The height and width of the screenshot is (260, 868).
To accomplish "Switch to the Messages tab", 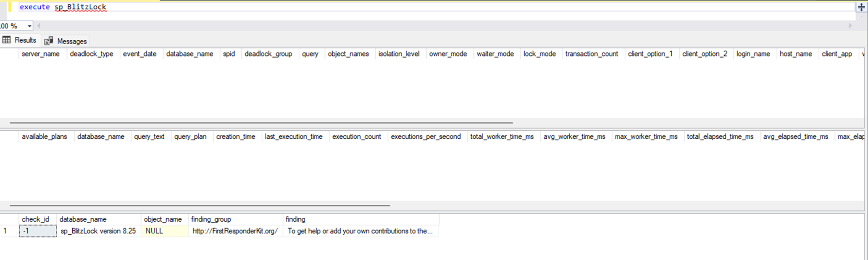I will (x=65, y=41).
